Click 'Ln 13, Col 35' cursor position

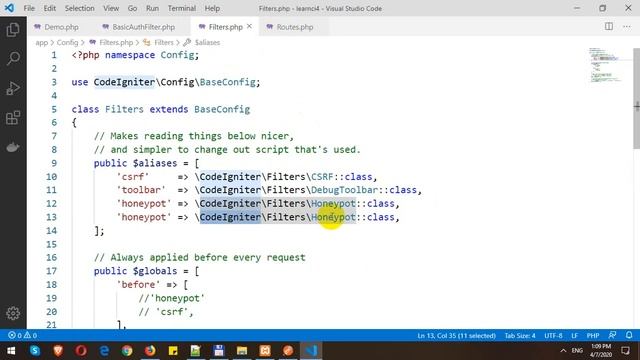click(x=456, y=336)
